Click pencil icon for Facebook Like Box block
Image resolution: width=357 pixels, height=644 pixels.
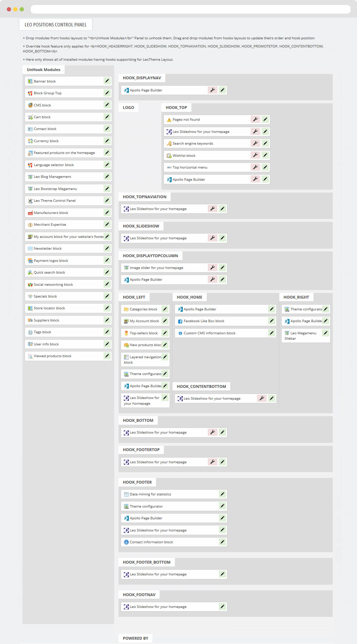[x=272, y=321]
